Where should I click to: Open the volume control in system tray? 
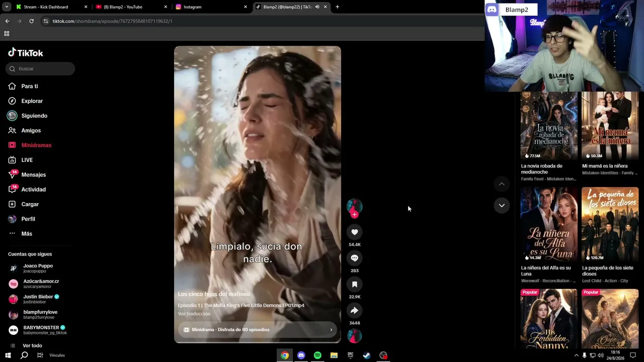pyautogui.click(x=601, y=355)
